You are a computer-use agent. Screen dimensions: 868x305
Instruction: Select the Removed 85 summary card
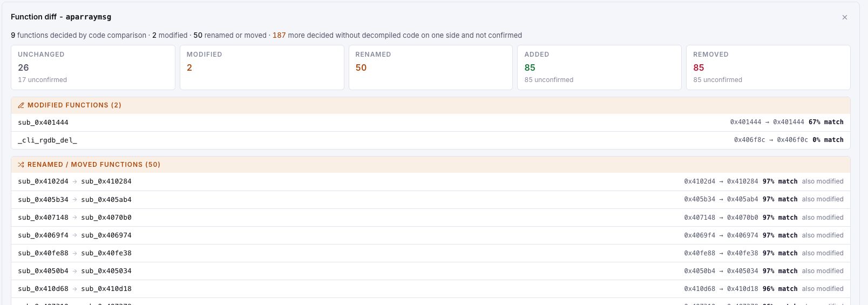point(768,67)
